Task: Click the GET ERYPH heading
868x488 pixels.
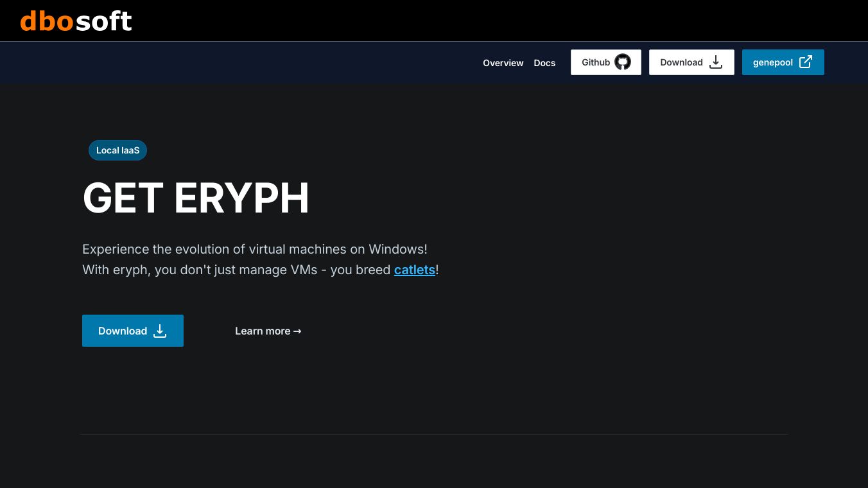Action: point(196,198)
